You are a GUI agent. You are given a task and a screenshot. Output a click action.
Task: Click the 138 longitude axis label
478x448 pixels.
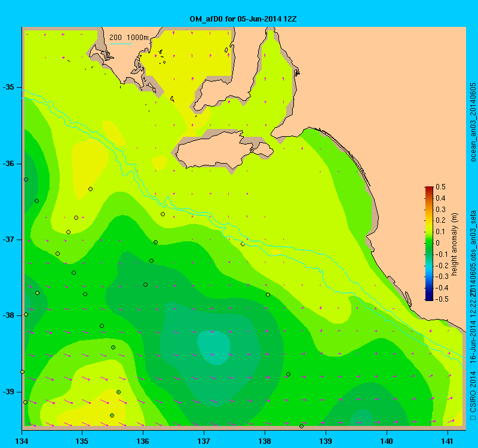pos(265,441)
